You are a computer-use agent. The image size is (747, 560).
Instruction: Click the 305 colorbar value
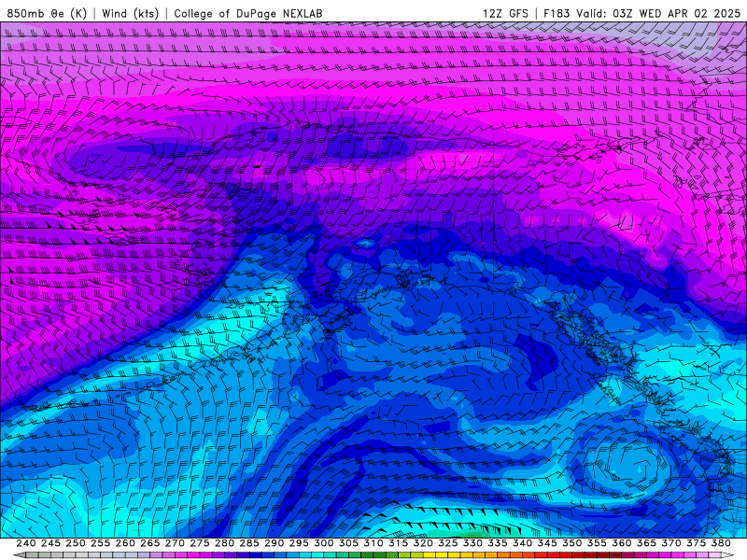pos(348,543)
